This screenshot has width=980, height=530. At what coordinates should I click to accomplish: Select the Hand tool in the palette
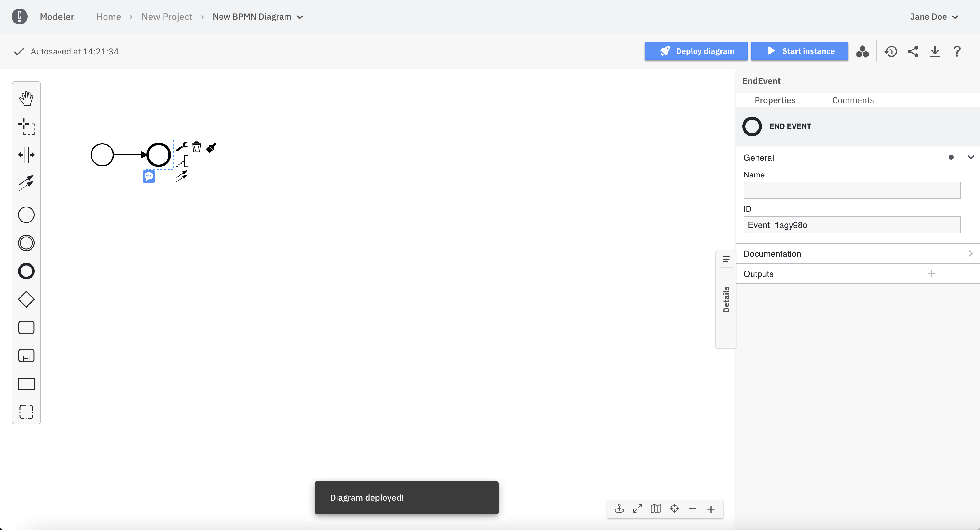tap(26, 98)
